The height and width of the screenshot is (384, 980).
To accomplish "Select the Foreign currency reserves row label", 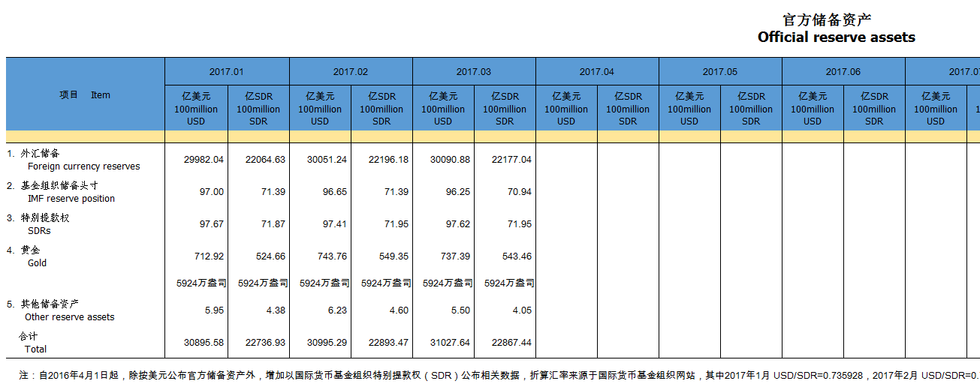I will pyautogui.click(x=83, y=166).
